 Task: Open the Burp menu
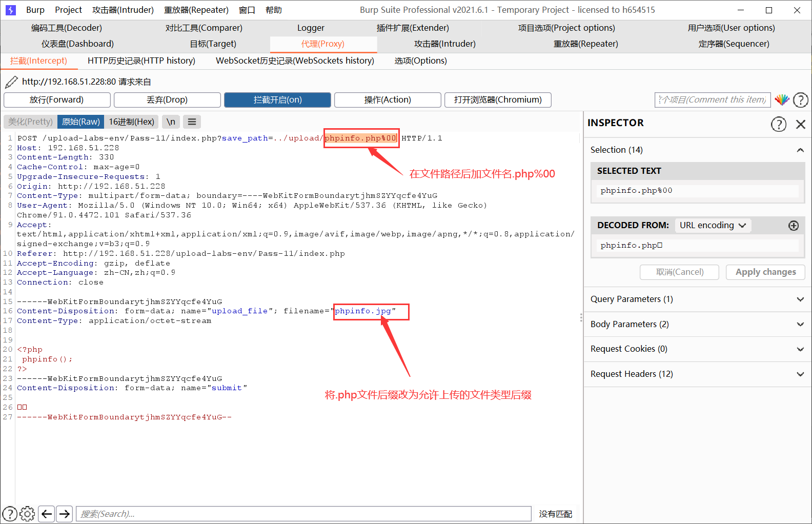35,10
